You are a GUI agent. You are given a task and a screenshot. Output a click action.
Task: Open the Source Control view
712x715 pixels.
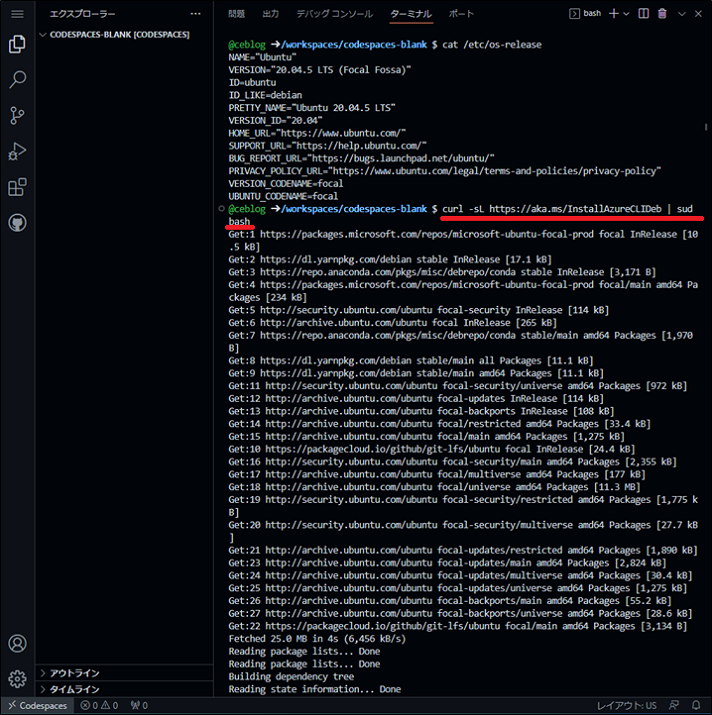[x=16, y=116]
